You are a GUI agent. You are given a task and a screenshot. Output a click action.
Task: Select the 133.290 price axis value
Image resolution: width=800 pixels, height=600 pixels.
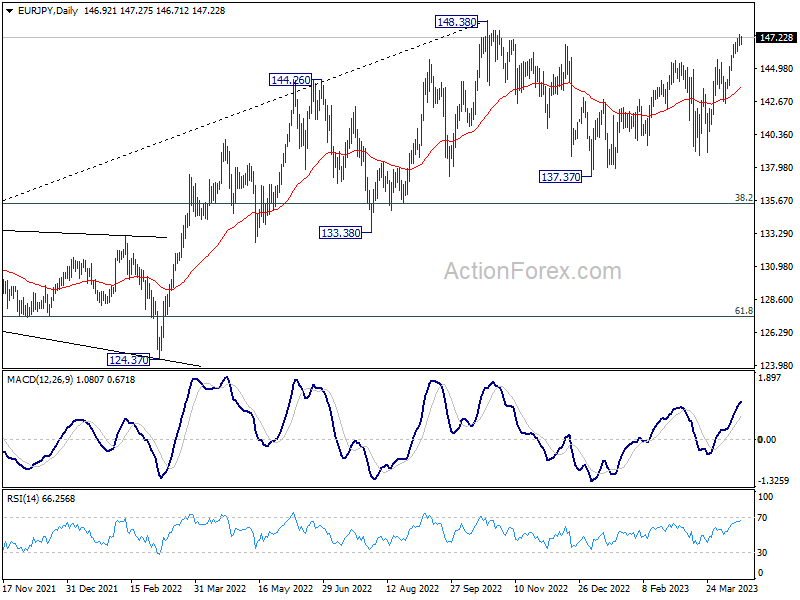pos(777,234)
